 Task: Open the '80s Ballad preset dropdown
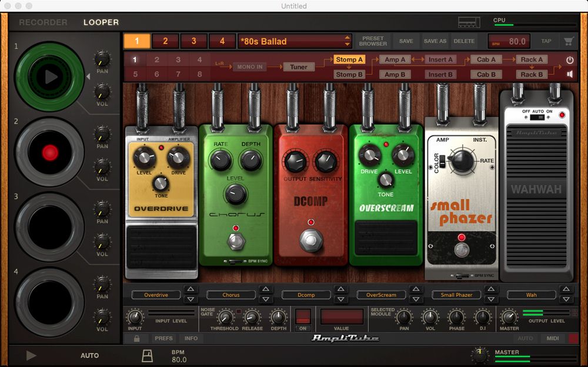tap(347, 41)
